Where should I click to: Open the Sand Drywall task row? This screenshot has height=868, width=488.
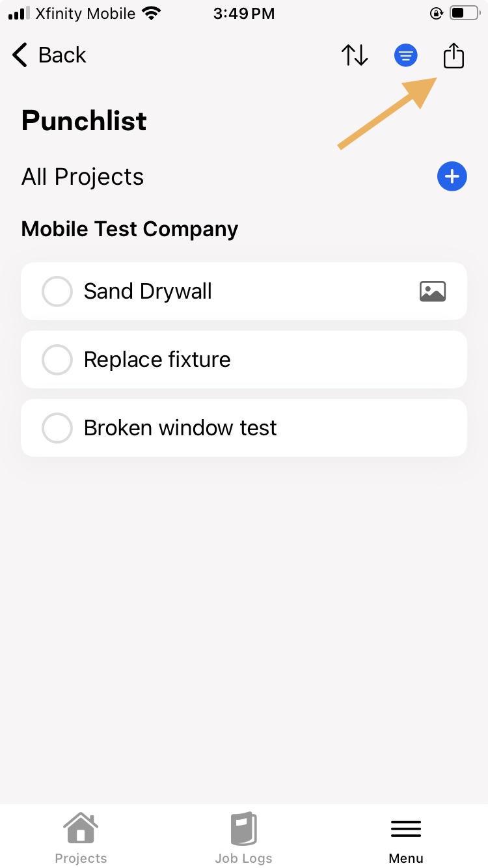[x=244, y=292]
